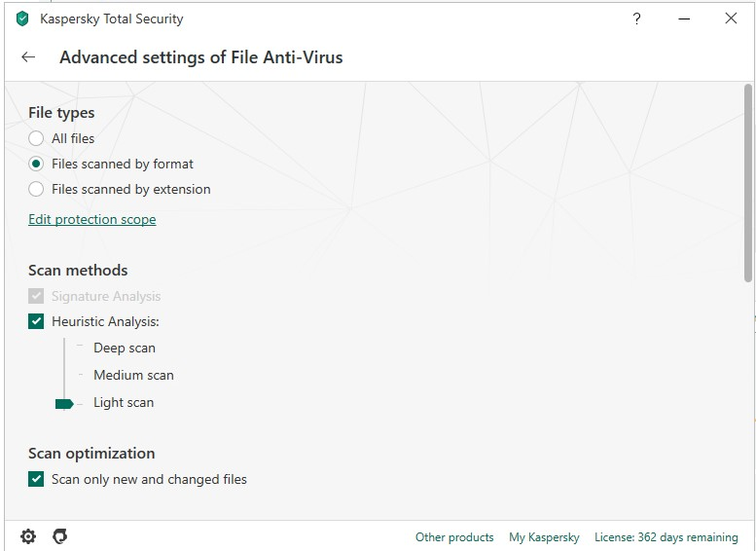Toggle Scan only new and changed files
Viewport: 756px width, 551px height.
click(36, 479)
